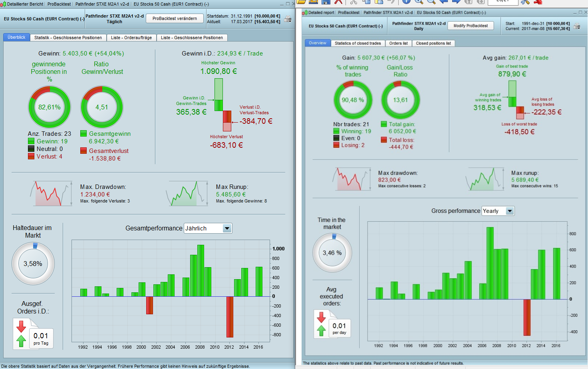
Task: Select the Statistics of closed trades tab
Action: click(358, 43)
